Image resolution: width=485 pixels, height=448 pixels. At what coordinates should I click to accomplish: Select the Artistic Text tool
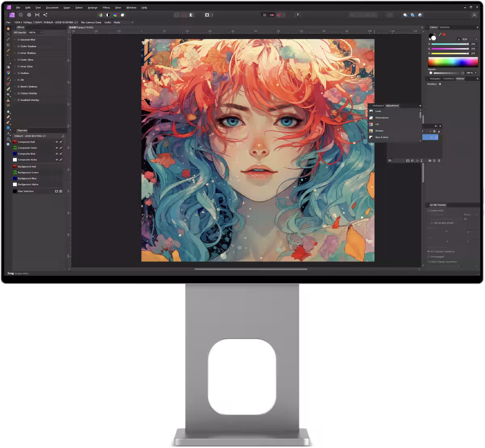(x=8, y=133)
